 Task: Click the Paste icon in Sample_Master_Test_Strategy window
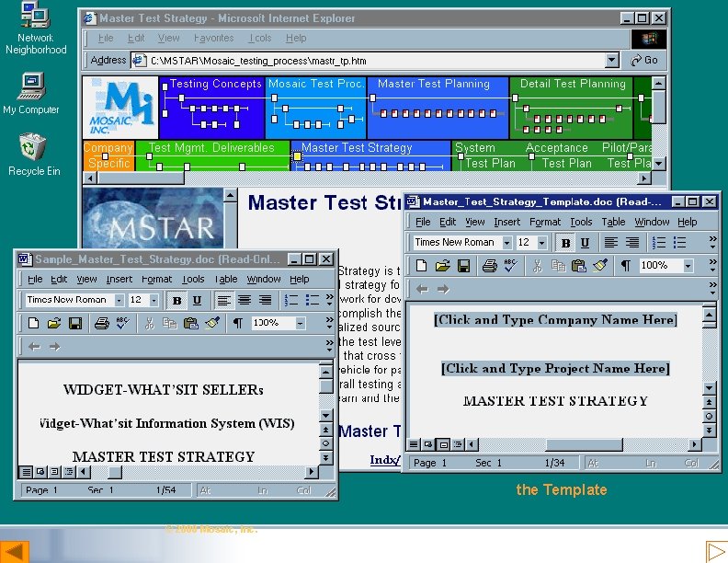(x=191, y=323)
